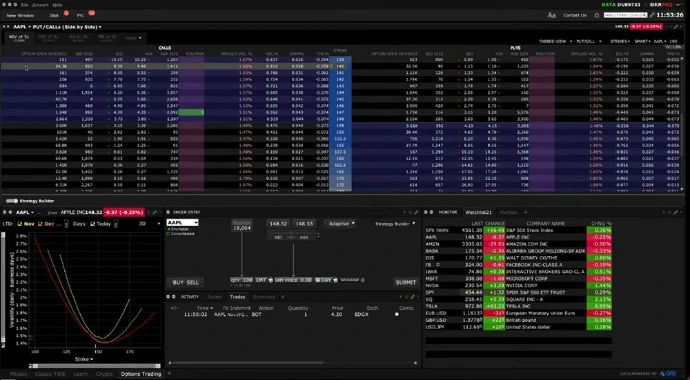Image resolution: width=690 pixels, height=380 pixels.
Task: Open the font size Aa icon
Action: click(x=551, y=15)
